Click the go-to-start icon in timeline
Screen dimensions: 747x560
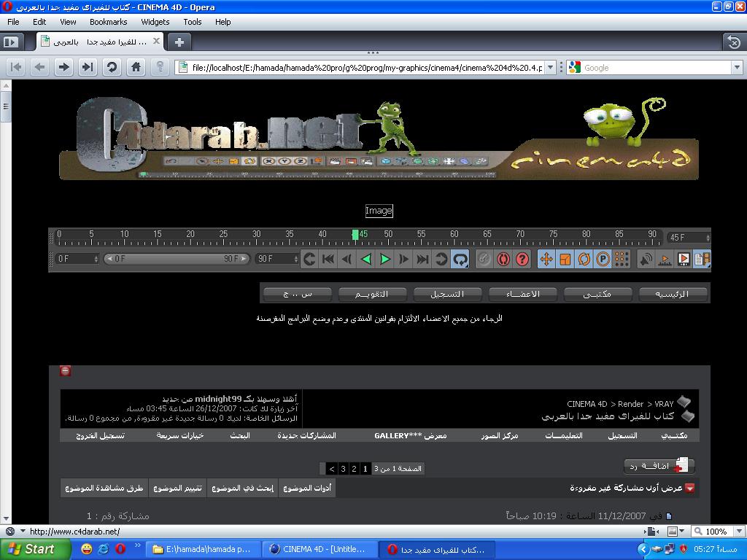(x=328, y=259)
